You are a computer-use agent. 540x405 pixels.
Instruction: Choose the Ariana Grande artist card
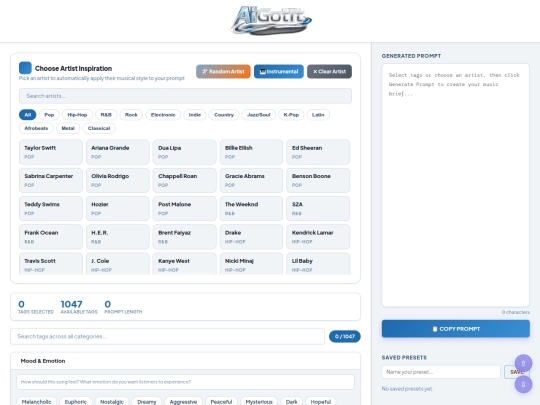pyautogui.click(x=118, y=152)
